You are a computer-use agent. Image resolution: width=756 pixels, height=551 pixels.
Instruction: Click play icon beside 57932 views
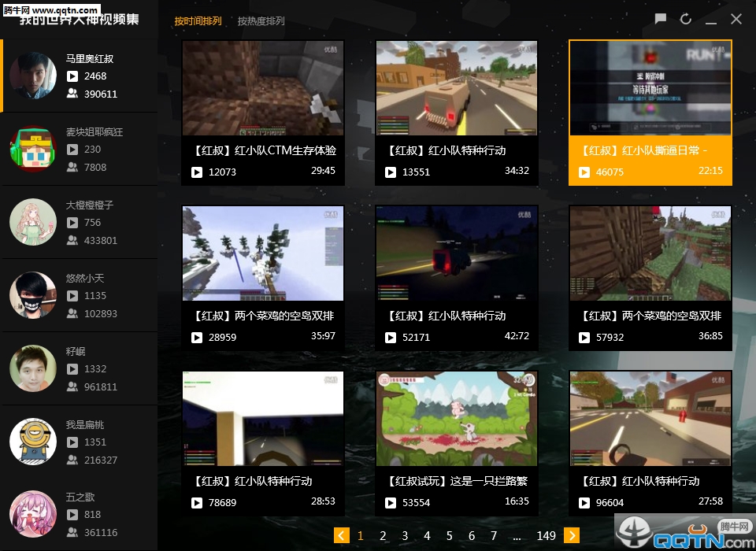pos(584,338)
